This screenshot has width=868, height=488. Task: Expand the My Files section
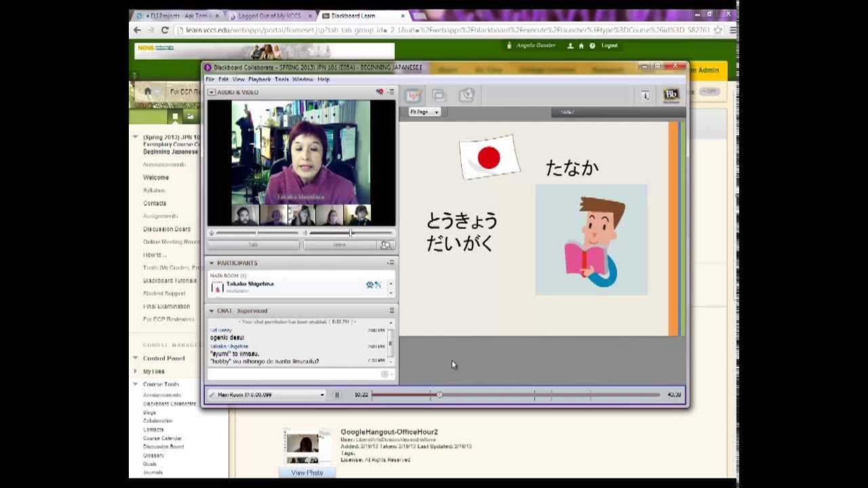click(x=135, y=371)
